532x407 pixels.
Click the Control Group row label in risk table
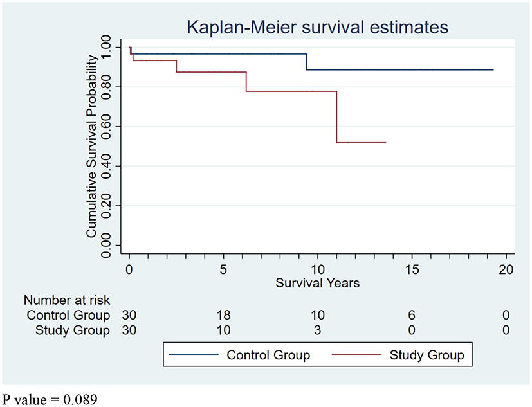pos(68,316)
